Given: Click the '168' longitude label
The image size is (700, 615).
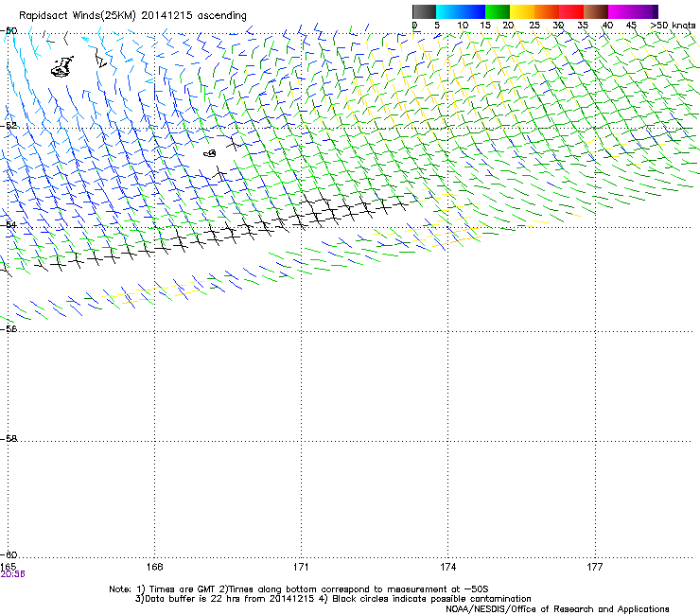Looking at the screenshot, I should tap(154, 567).
